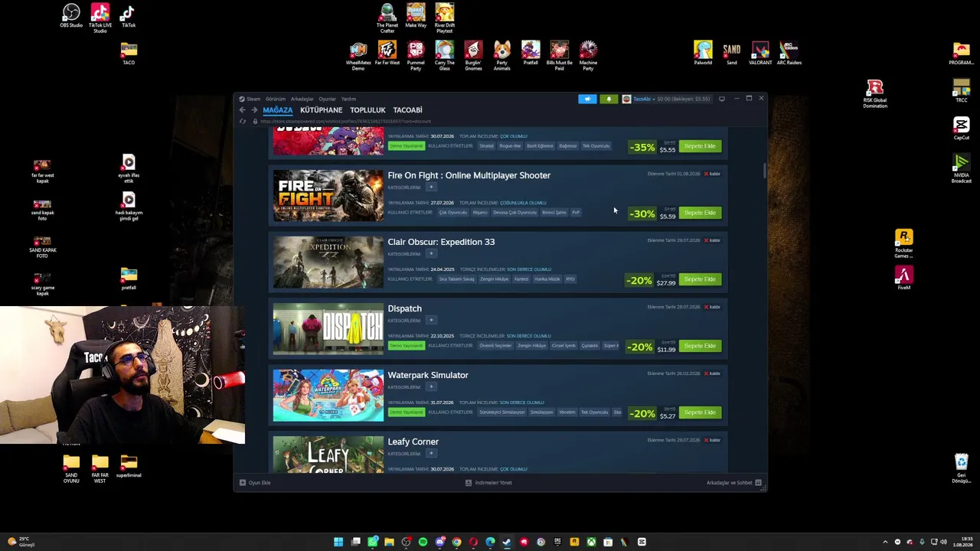Open the Steam menu in menu bar
Screen dimensions: 980x551
[253, 99]
